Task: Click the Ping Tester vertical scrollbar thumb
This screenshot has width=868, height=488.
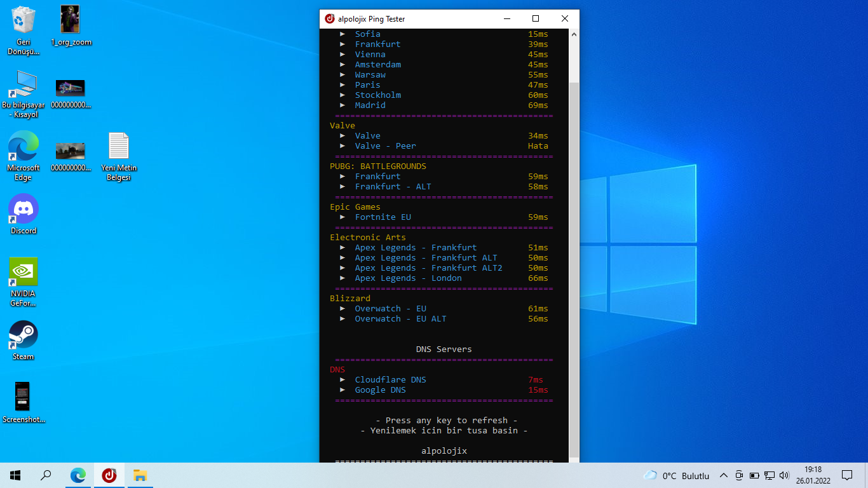Action: click(574, 269)
